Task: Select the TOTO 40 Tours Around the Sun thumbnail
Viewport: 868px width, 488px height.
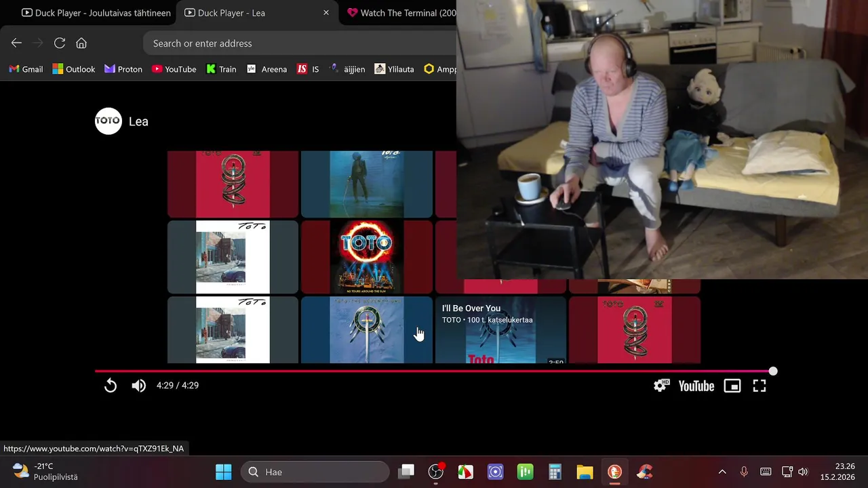Action: coord(367,257)
